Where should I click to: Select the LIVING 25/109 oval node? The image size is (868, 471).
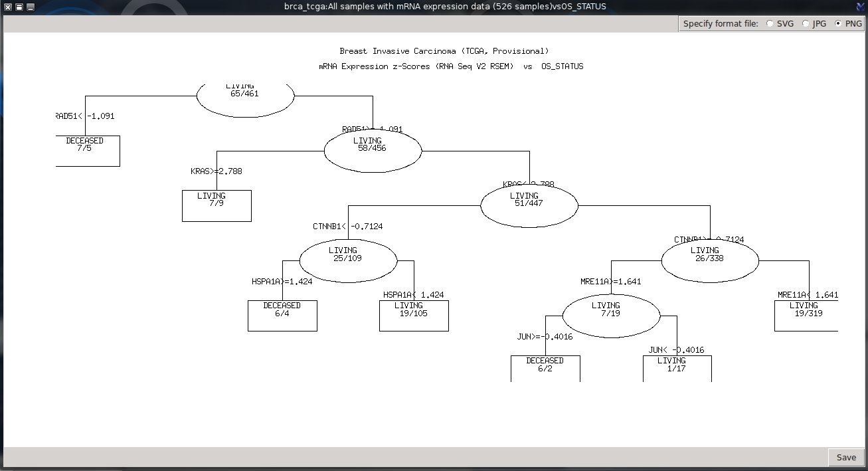click(348, 260)
